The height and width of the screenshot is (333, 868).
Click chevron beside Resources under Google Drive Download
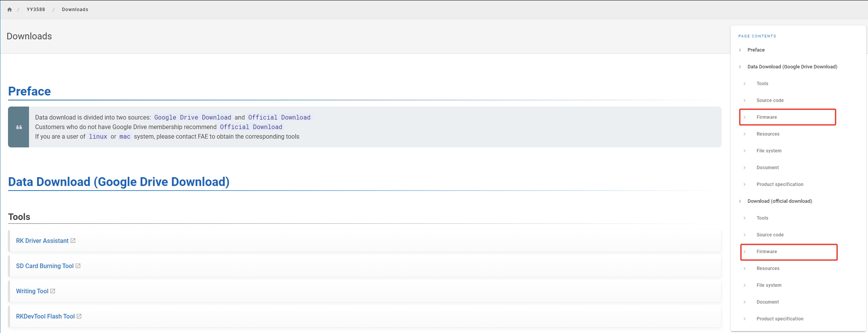[745, 134]
